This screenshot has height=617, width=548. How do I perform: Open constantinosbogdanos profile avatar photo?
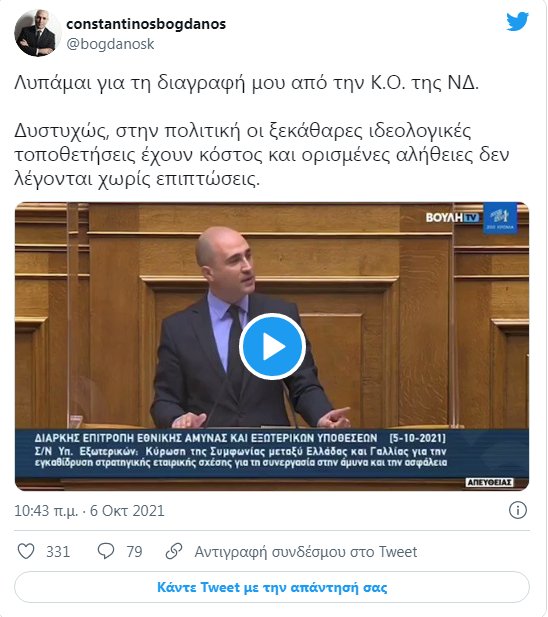37,33
